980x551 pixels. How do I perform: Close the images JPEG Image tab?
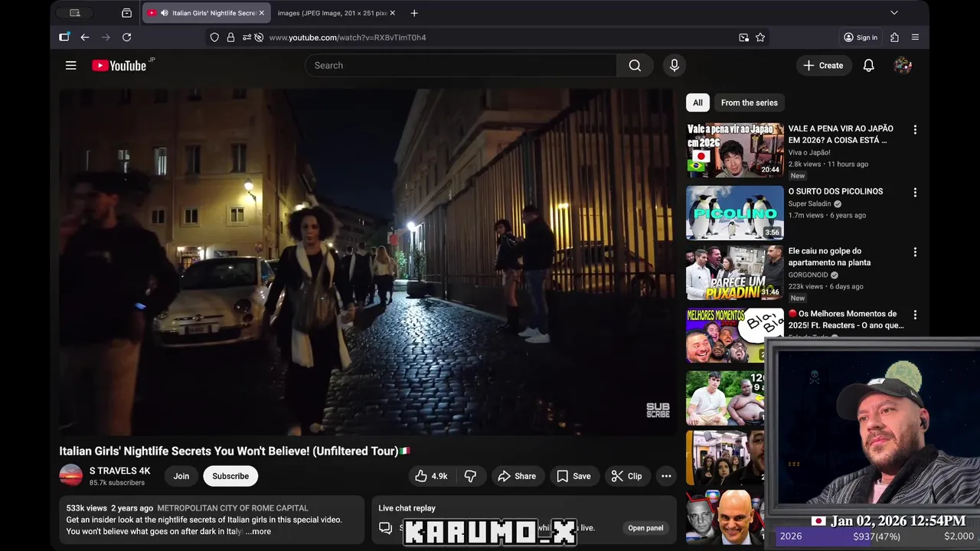pyautogui.click(x=393, y=13)
